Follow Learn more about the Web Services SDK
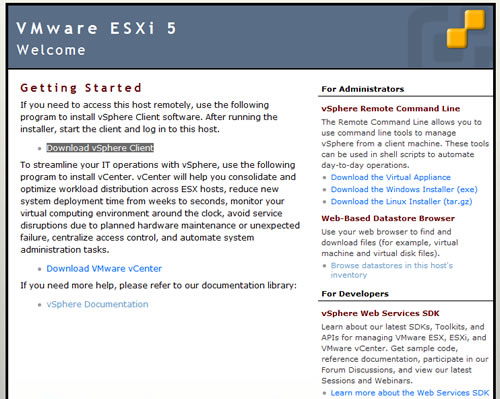500x399 pixels. 410,393
